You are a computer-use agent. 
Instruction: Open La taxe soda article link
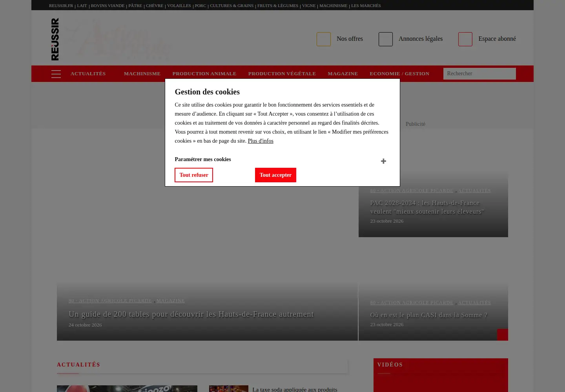[x=295, y=389]
